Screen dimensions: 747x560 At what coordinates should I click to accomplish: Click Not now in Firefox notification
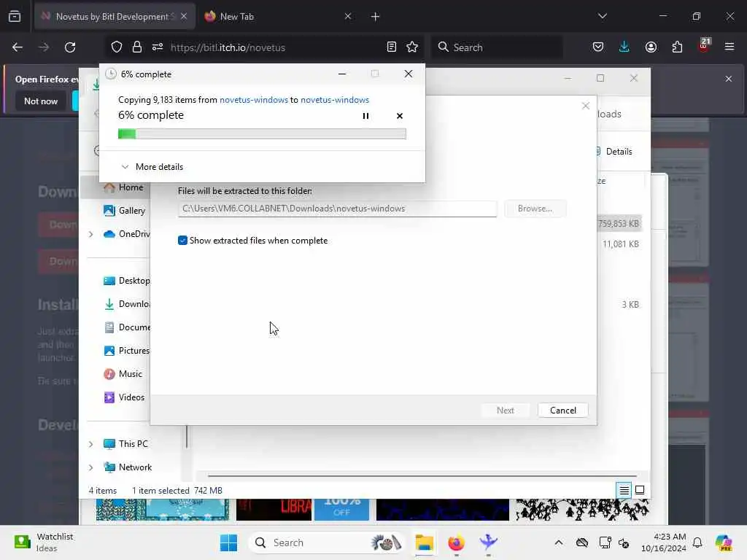point(41,101)
